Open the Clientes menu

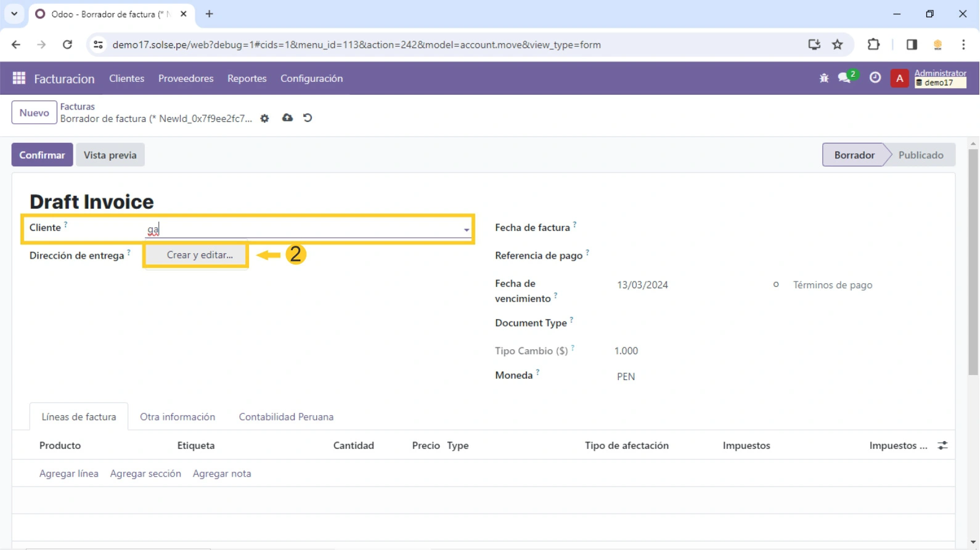point(126,78)
